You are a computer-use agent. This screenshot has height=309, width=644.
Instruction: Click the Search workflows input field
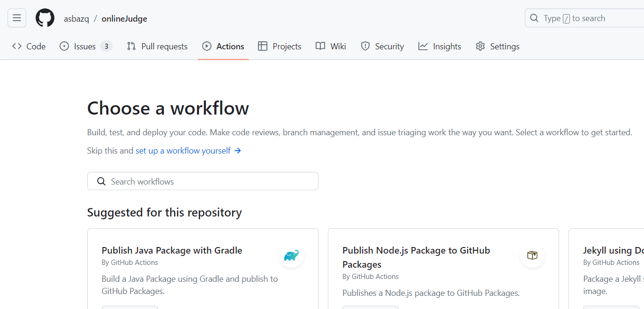203,181
